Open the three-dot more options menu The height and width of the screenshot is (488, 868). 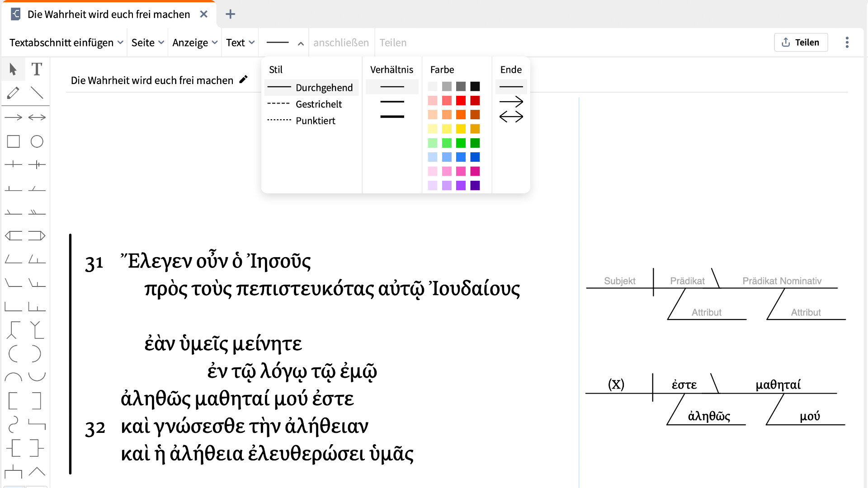click(847, 42)
